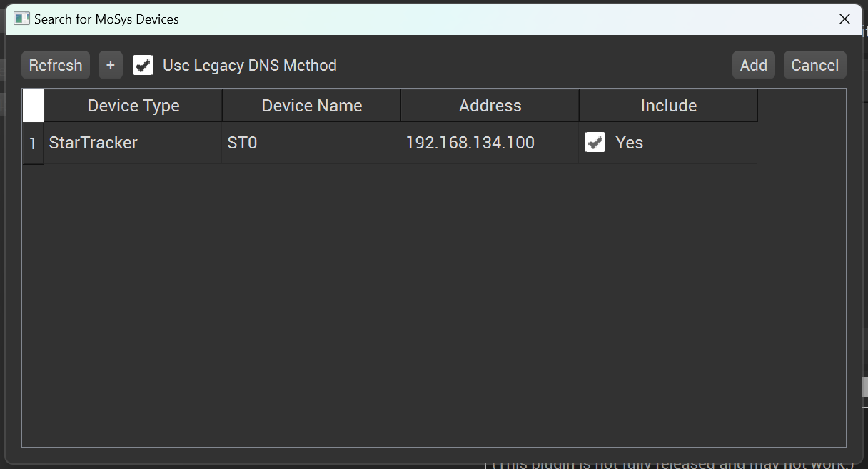The height and width of the screenshot is (469, 868).
Task: Click the Add button
Action: (x=753, y=65)
